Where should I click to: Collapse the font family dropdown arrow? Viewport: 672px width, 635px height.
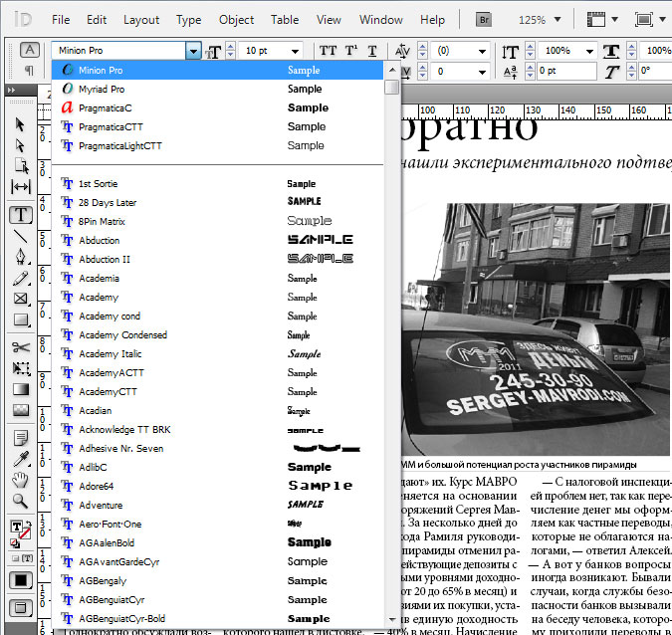193,51
